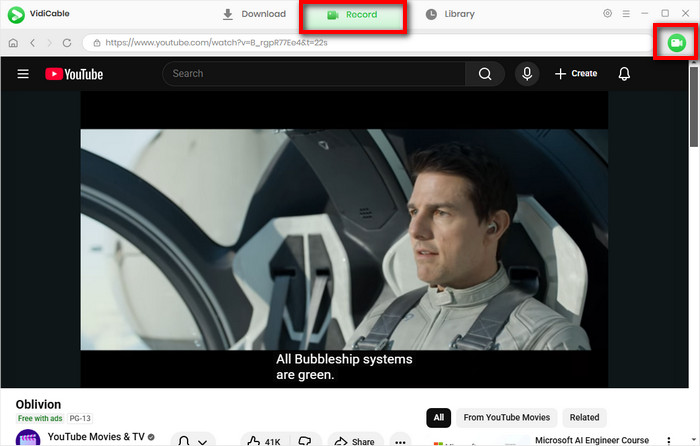Open ad options three-dot menu
The height and width of the screenshot is (446, 700).
[x=668, y=441]
